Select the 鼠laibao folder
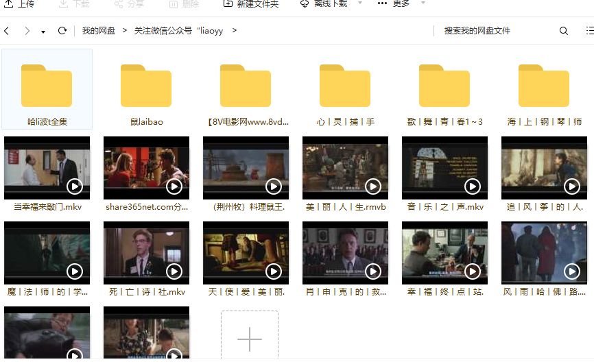 click(146, 86)
